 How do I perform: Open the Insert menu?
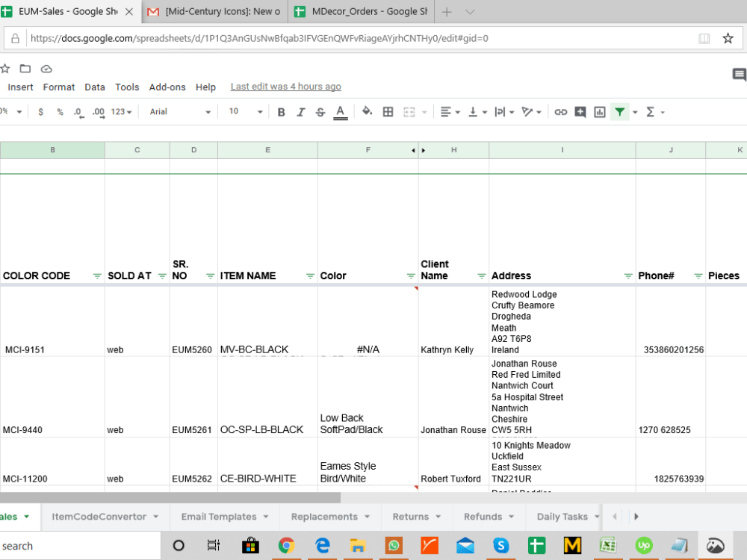click(x=20, y=87)
